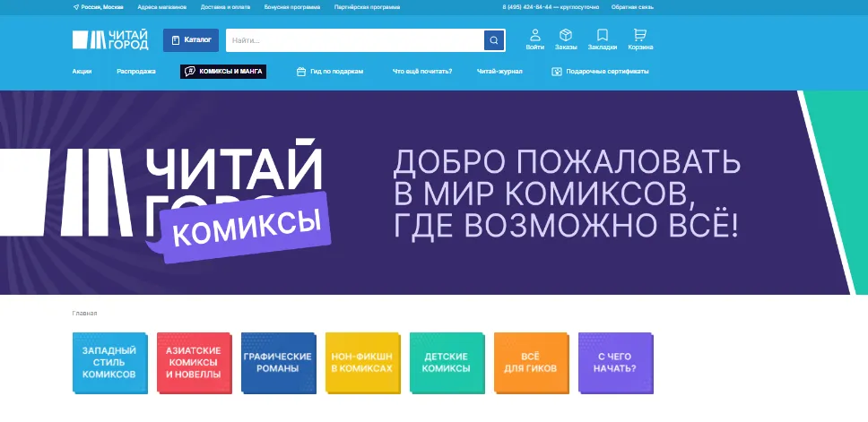Open the Бонусная программа link
This screenshot has width=868, height=422.
click(291, 7)
